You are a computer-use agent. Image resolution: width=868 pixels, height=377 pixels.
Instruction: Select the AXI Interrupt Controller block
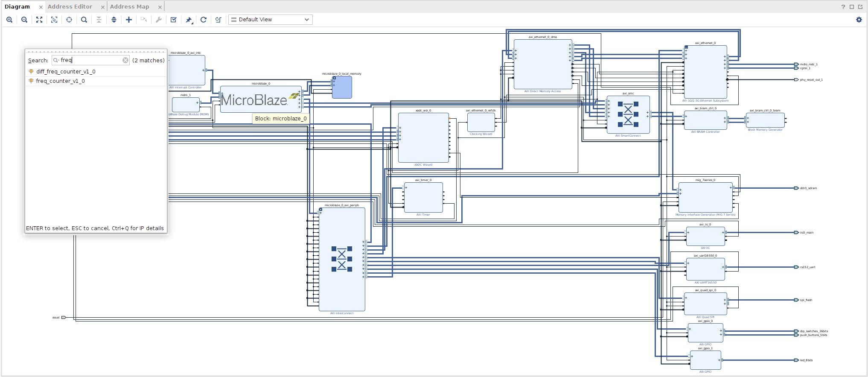click(x=187, y=70)
